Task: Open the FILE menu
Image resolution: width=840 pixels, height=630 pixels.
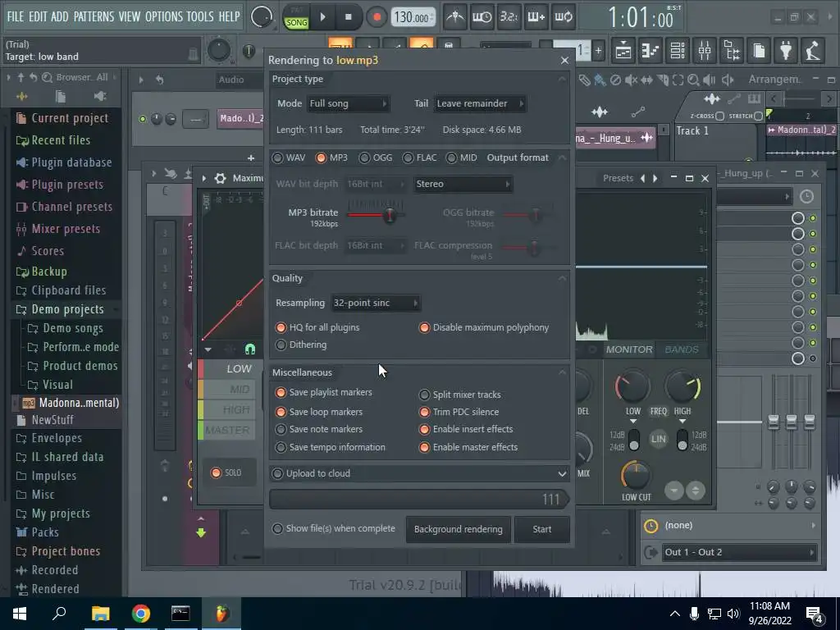Action: pos(15,16)
